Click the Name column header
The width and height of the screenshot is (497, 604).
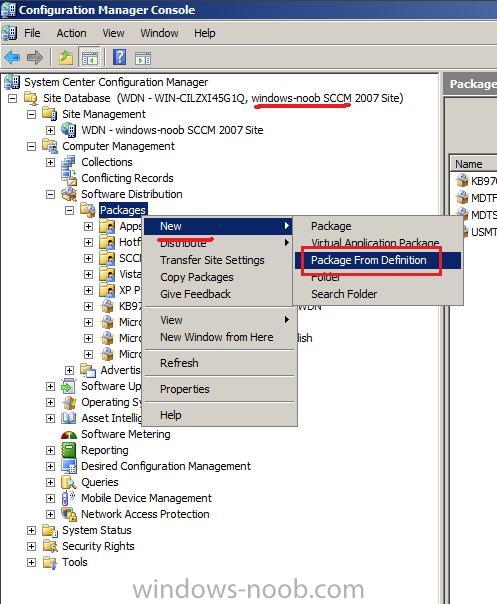click(473, 164)
